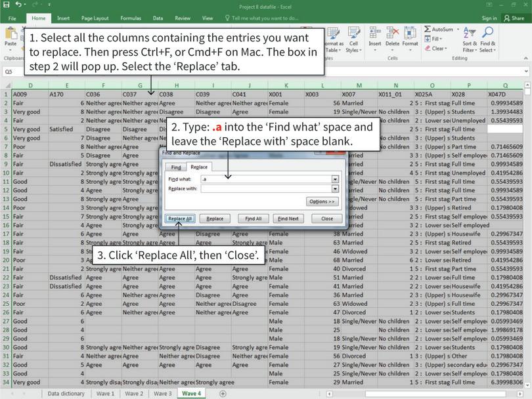Click the Close button in Find and Replace
The height and width of the screenshot is (399, 532).
coord(328,219)
